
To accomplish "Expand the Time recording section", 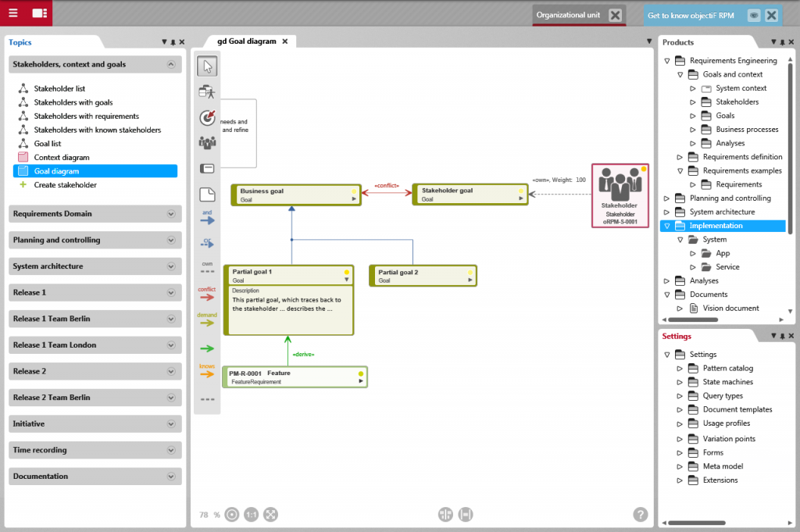I will pos(171,450).
